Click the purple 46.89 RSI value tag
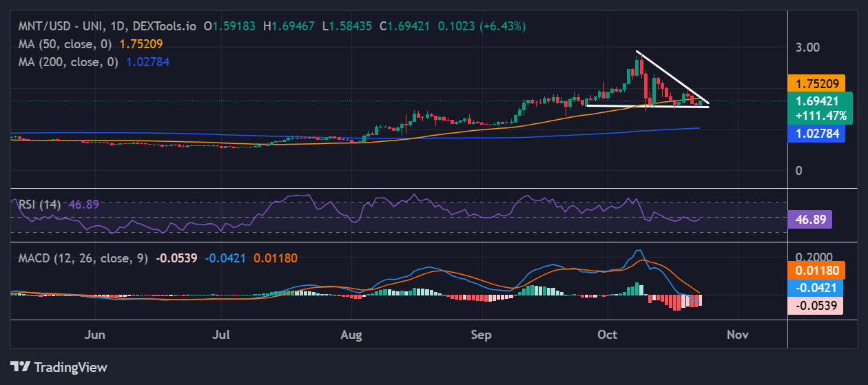Screen dimensions: 868x385 click(810, 220)
